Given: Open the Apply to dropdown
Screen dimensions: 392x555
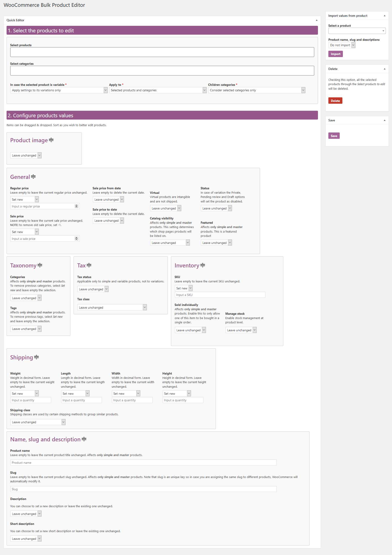Looking at the screenshot, I should [158, 90].
